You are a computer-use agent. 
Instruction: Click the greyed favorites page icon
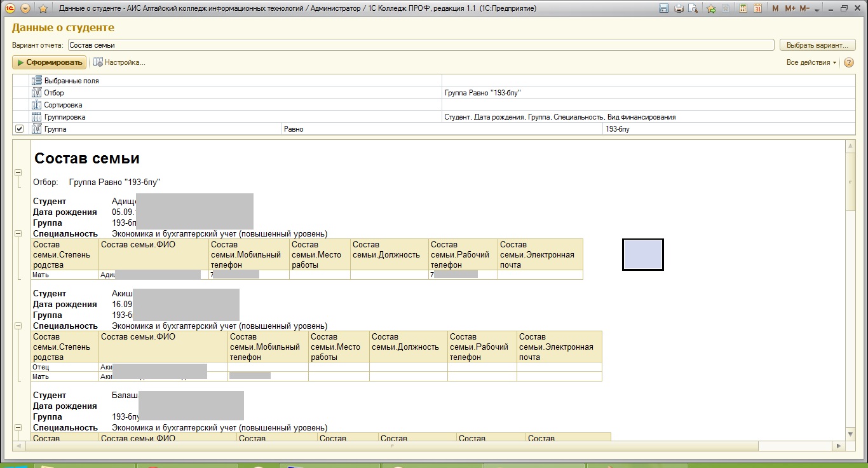click(x=725, y=8)
